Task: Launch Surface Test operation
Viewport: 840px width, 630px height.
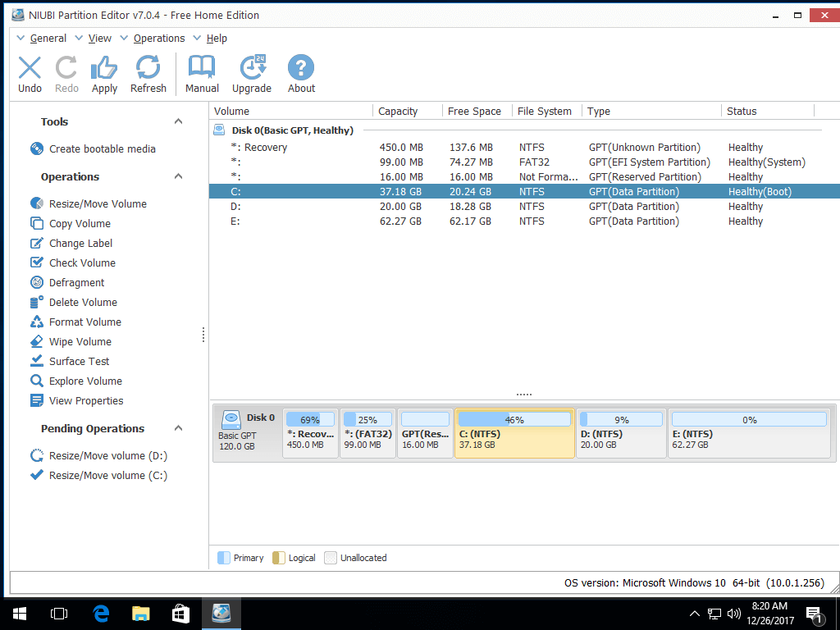Action: click(x=79, y=361)
